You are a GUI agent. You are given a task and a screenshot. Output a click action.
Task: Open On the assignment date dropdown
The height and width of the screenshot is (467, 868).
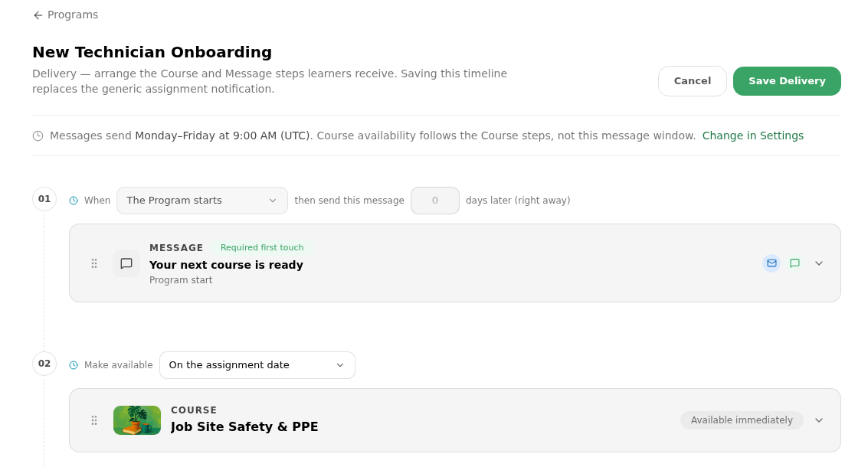[257, 365]
